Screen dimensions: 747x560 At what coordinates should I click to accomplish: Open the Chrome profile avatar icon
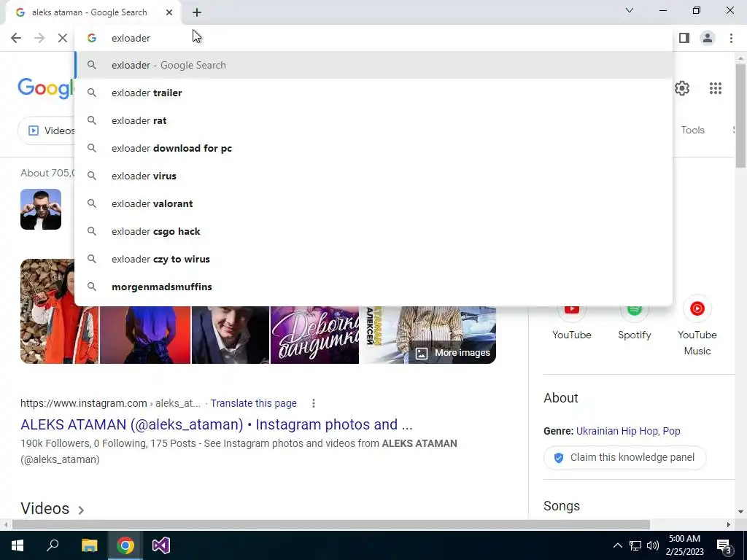click(708, 38)
